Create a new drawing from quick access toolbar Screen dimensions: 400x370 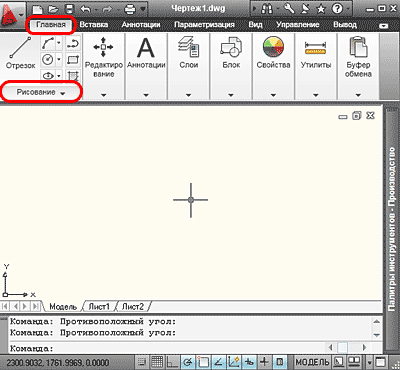click(37, 9)
